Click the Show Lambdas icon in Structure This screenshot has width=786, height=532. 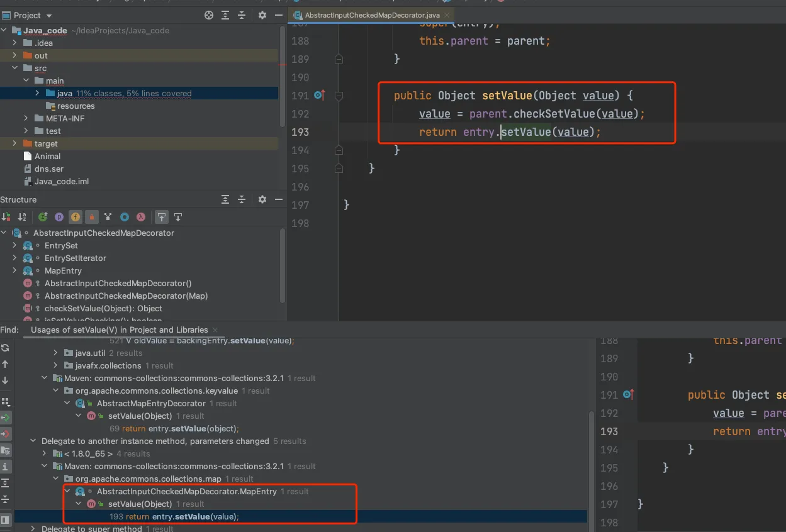pyautogui.click(x=141, y=217)
